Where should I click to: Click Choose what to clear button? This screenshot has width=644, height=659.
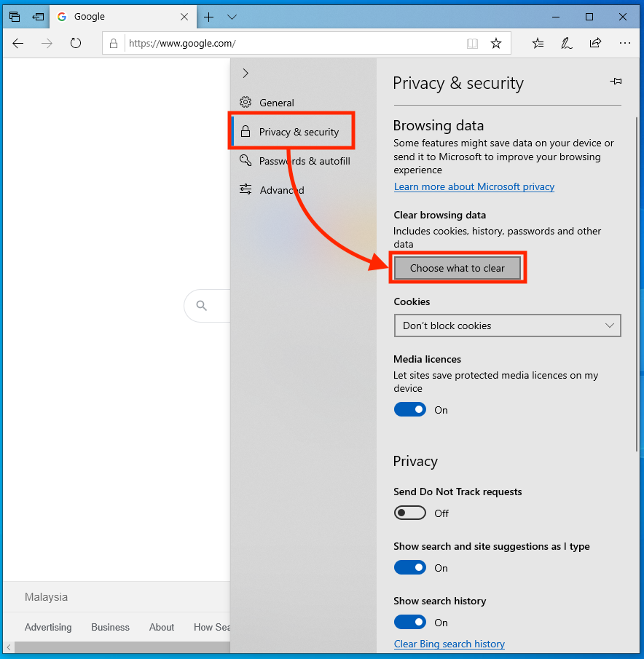pos(458,268)
